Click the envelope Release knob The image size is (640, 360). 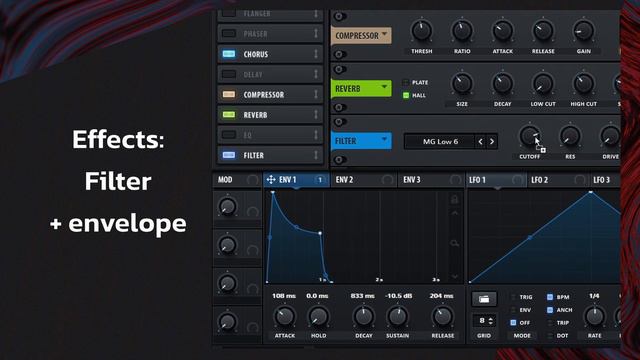[442, 316]
